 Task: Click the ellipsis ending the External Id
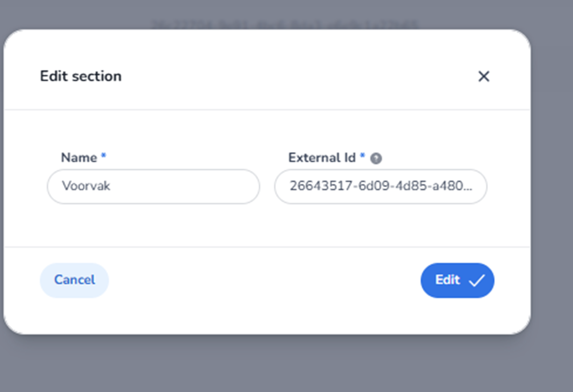pyautogui.click(x=468, y=187)
